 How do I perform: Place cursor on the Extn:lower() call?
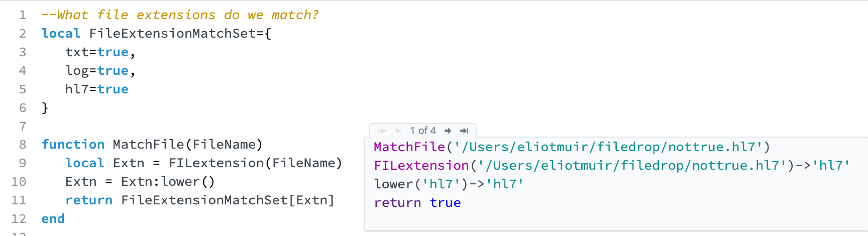(168, 182)
